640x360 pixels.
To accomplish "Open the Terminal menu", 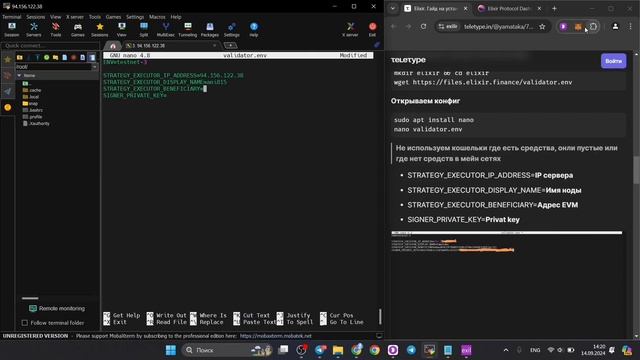I will (x=11, y=17).
